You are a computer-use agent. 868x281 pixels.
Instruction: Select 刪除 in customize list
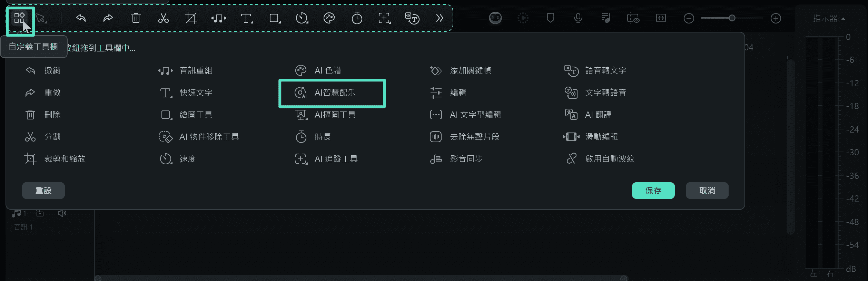[x=43, y=115]
